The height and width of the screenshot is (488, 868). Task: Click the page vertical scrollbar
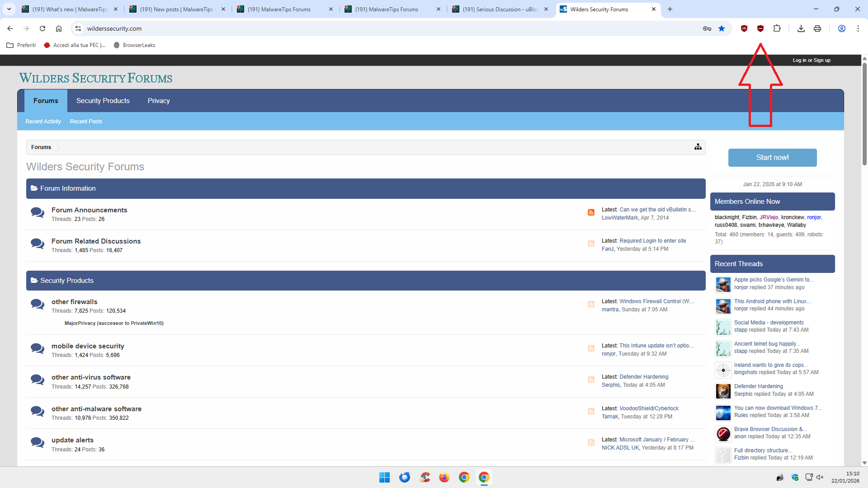click(864, 113)
